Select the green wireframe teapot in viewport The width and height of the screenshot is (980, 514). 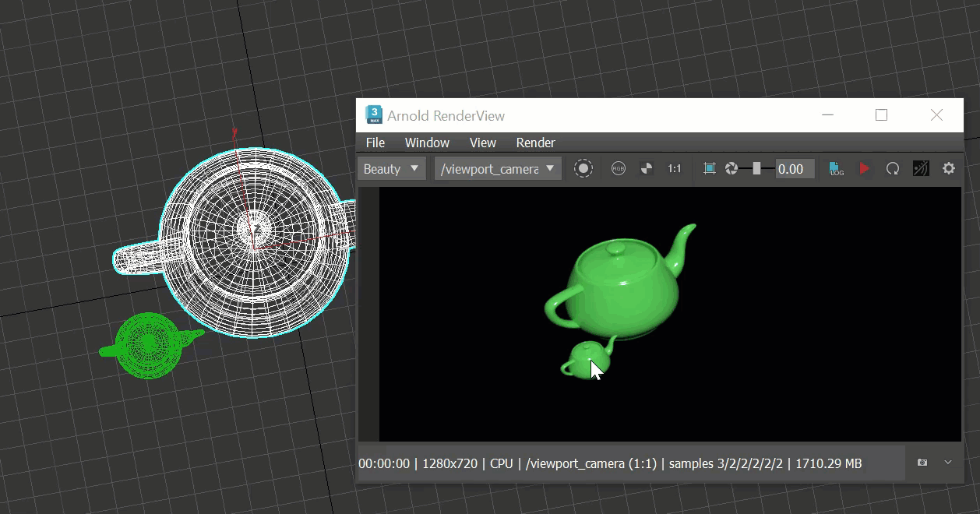150,345
